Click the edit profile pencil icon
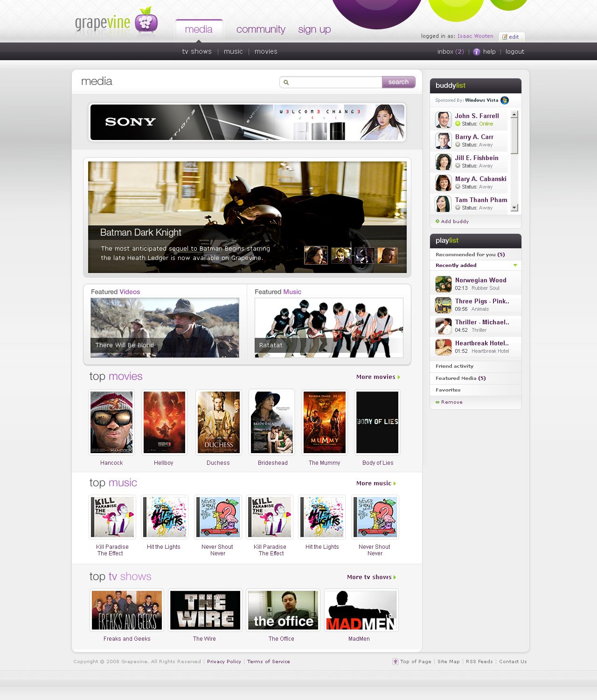Image resolution: width=597 pixels, height=700 pixels. 505,37
